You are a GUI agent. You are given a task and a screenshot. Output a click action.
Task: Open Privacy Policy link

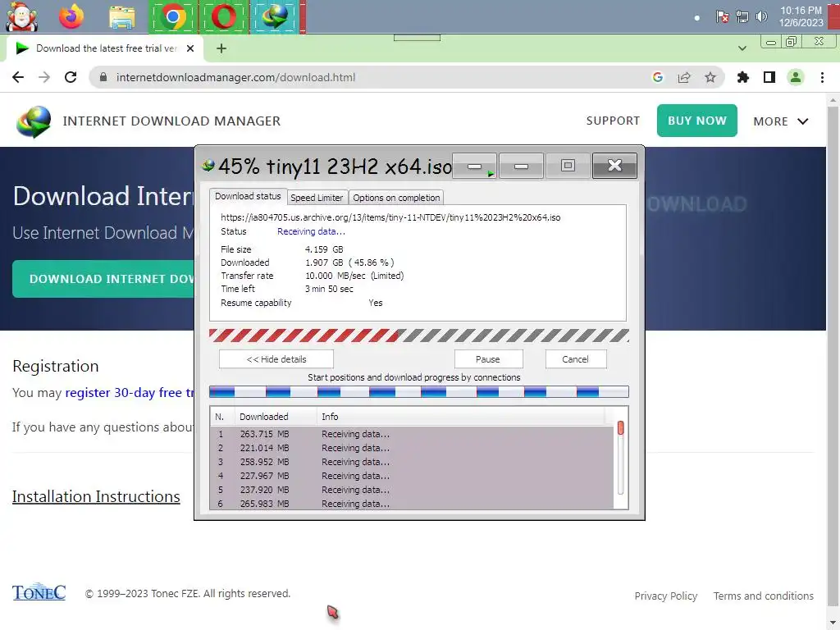point(666,596)
